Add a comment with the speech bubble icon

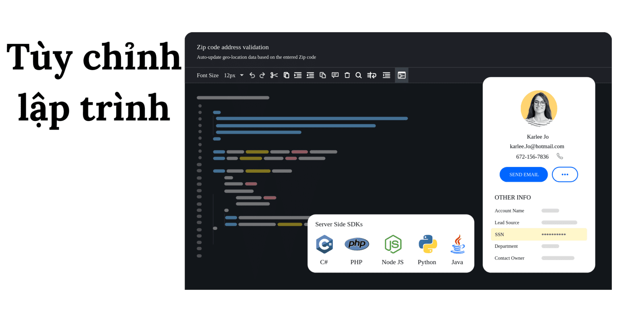tap(335, 75)
